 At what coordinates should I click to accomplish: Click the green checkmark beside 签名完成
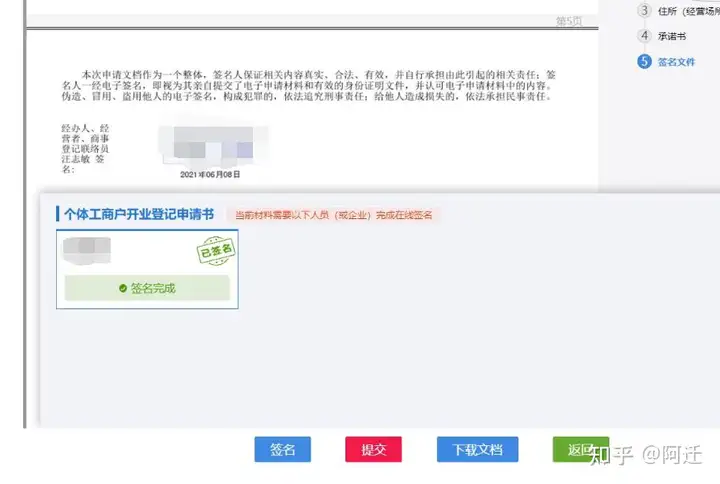point(123,288)
